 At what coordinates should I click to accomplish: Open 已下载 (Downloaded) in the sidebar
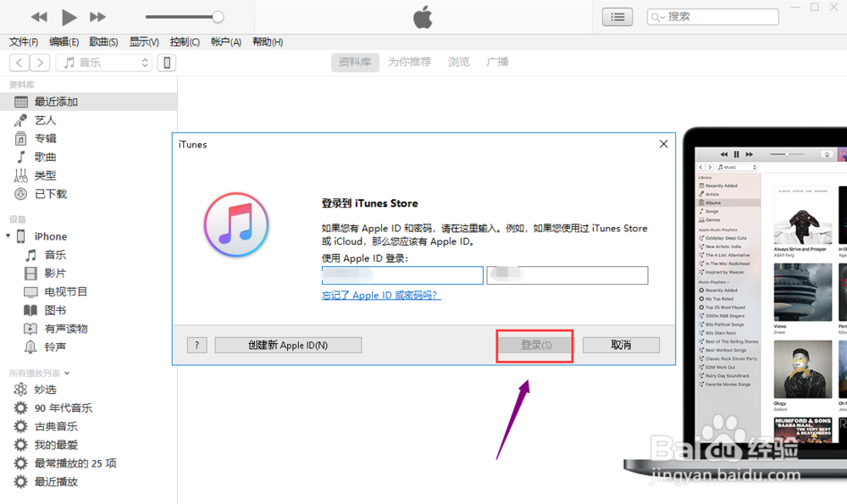(47, 194)
